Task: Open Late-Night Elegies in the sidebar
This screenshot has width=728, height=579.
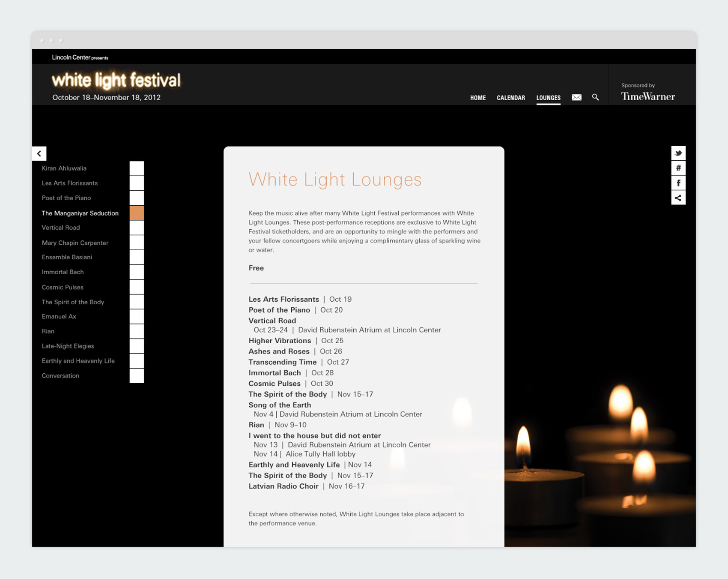Action: tap(68, 346)
